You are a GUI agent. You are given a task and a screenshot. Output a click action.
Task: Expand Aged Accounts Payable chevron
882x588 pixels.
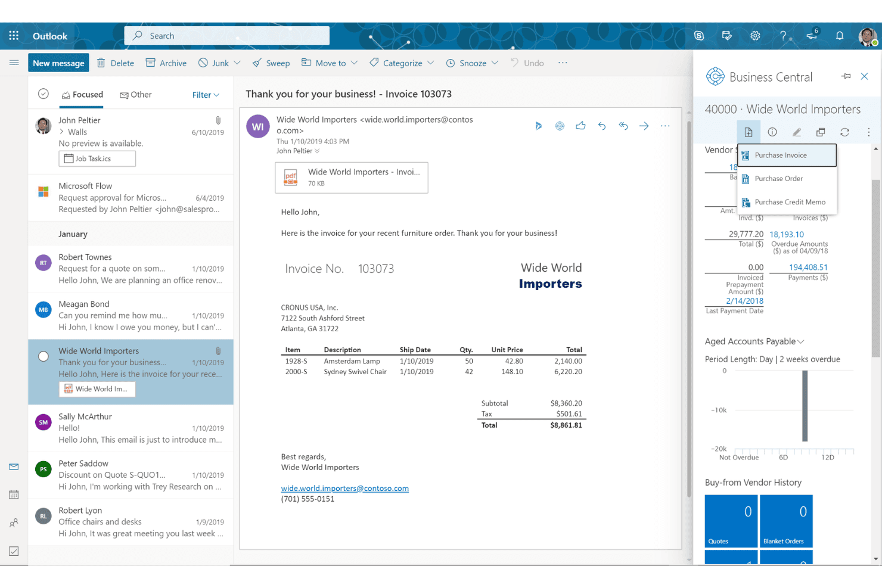point(801,341)
